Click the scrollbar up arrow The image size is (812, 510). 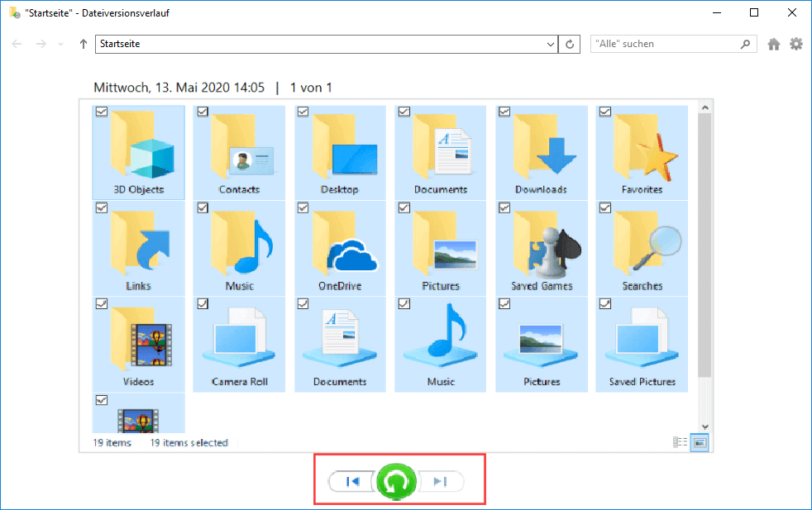pos(705,107)
